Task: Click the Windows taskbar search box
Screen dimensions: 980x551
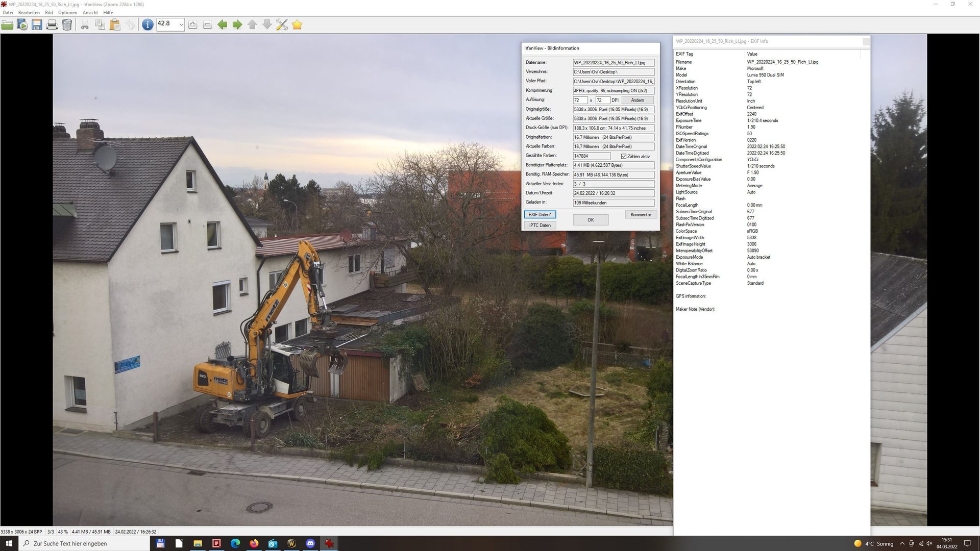Action: pyautogui.click(x=84, y=543)
